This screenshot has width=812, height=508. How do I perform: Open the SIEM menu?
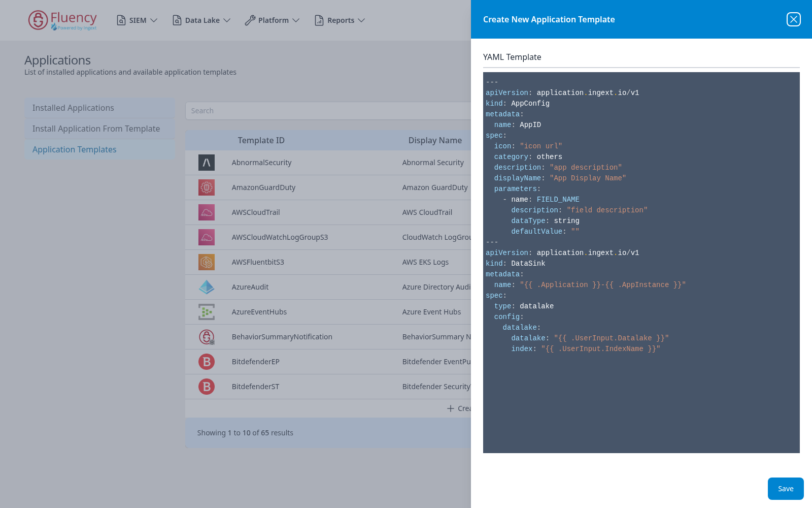tap(137, 20)
